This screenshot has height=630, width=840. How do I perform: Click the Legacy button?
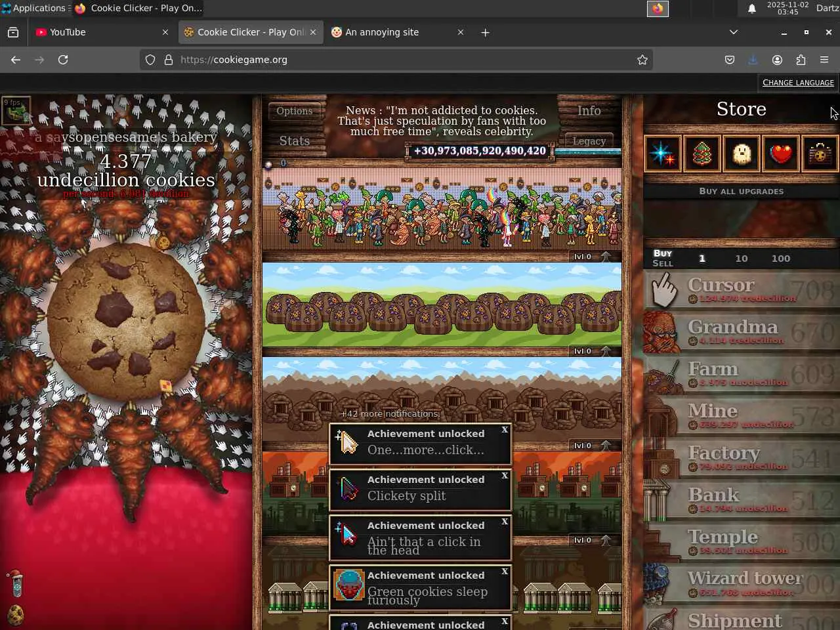589,141
